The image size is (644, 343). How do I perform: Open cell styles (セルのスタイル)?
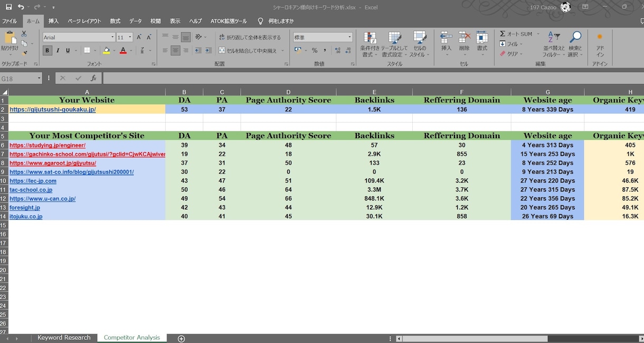tap(420, 44)
